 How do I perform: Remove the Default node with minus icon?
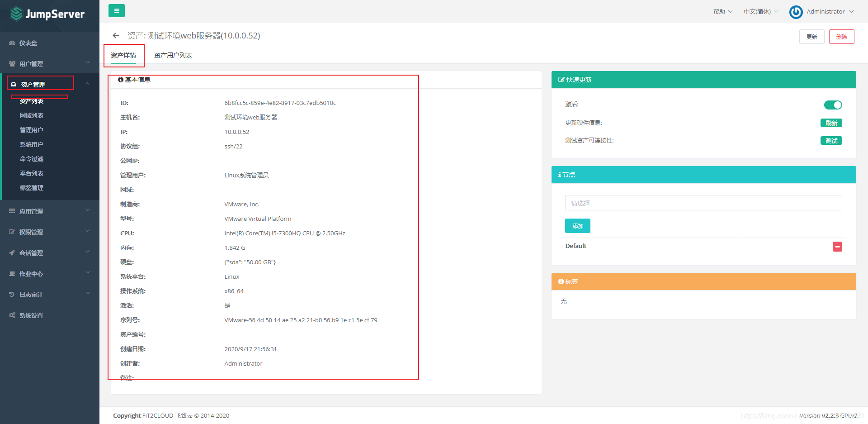click(837, 247)
